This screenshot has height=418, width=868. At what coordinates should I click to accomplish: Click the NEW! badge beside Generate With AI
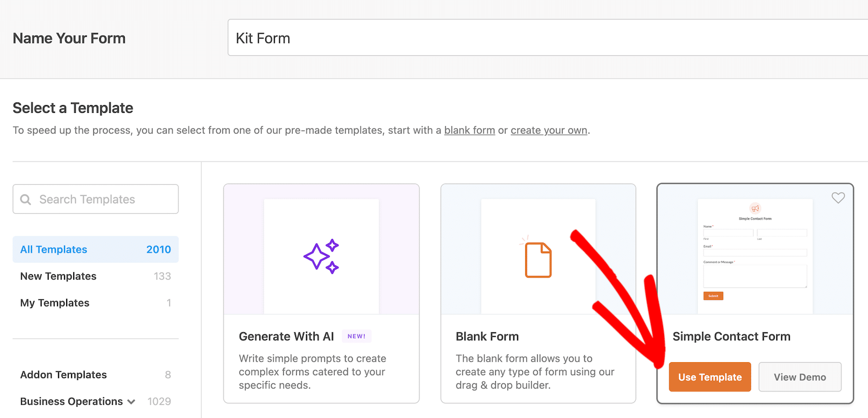coord(356,336)
